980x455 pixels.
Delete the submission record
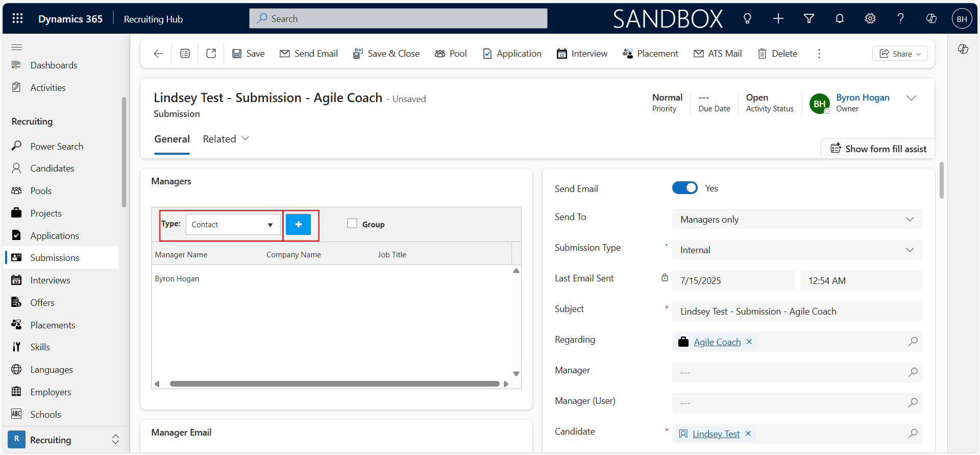[x=777, y=54]
